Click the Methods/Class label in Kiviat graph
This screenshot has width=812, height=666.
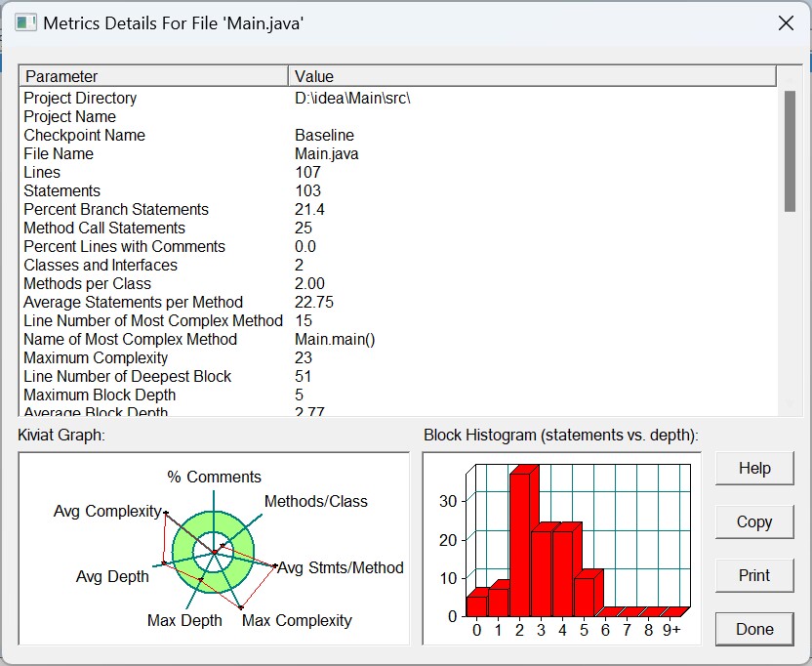pyautogui.click(x=316, y=501)
